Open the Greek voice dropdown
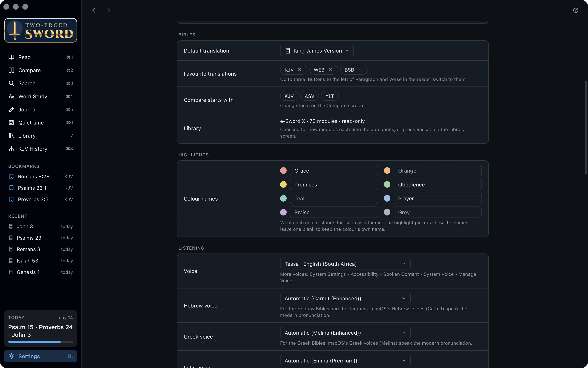 click(x=345, y=333)
